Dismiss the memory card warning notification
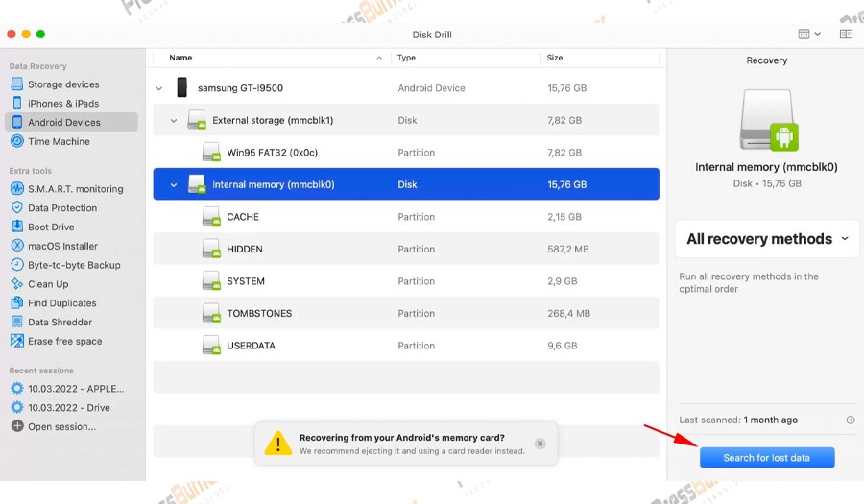Viewport: 864px width, 504px height. click(540, 444)
